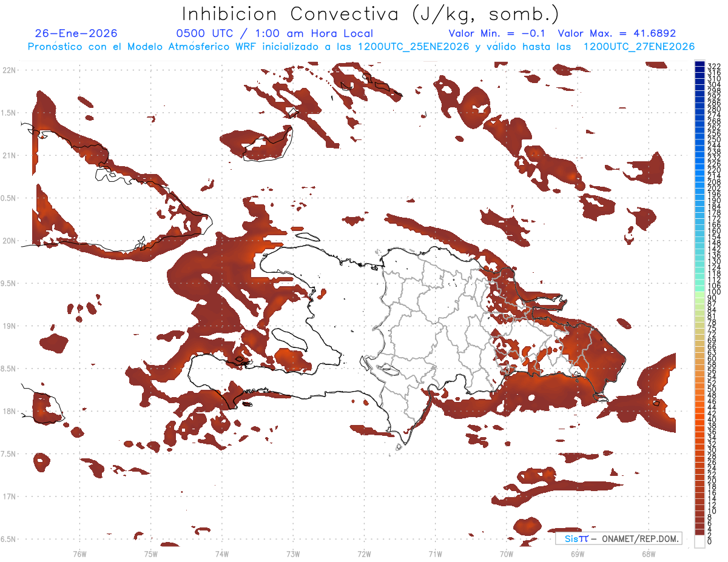Click the "69W" longitude label
This screenshot has width=728, height=562.
tap(577, 554)
